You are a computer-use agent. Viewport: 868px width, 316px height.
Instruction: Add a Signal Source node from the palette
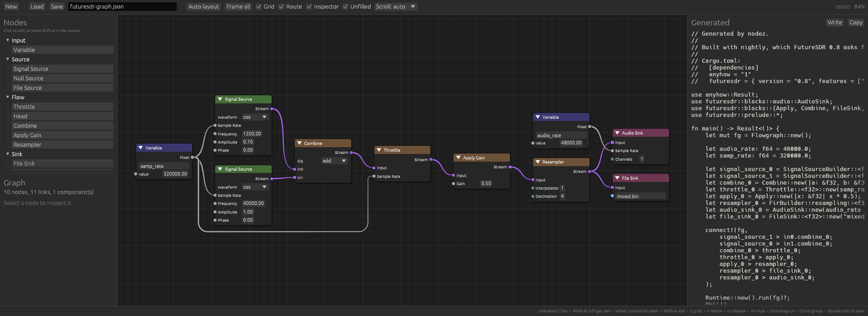62,69
